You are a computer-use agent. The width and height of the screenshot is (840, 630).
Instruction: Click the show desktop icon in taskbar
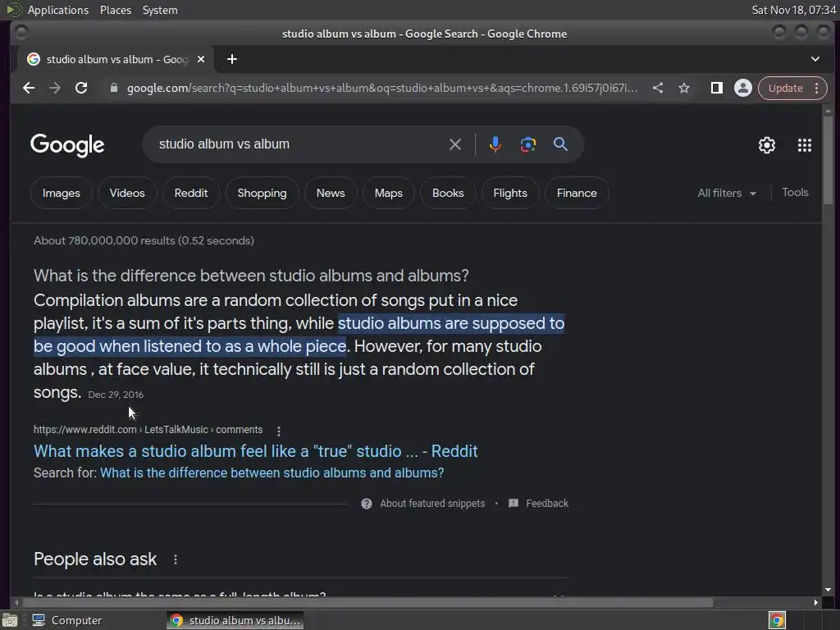[x=9, y=620]
